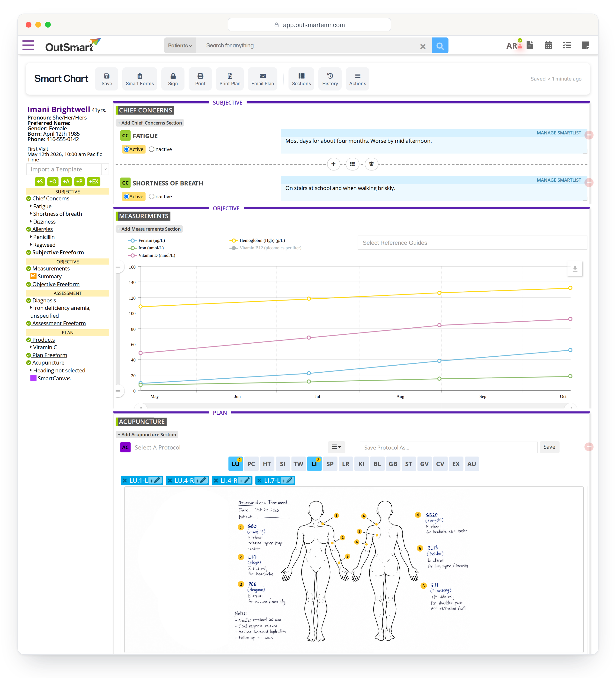
Task: Open Subjective Freeform sidebar link
Action: pyautogui.click(x=58, y=252)
